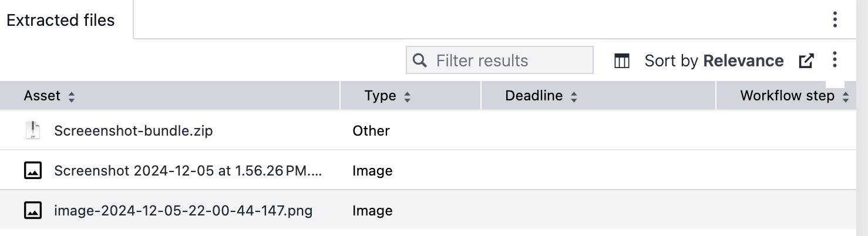
Task: Sort by the Asset column arrows
Action: [72, 97]
